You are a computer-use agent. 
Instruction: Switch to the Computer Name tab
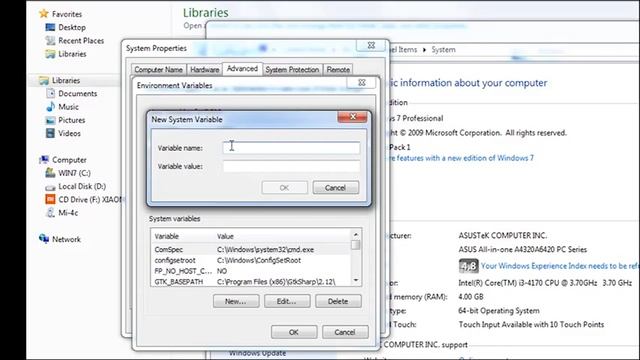coord(158,70)
